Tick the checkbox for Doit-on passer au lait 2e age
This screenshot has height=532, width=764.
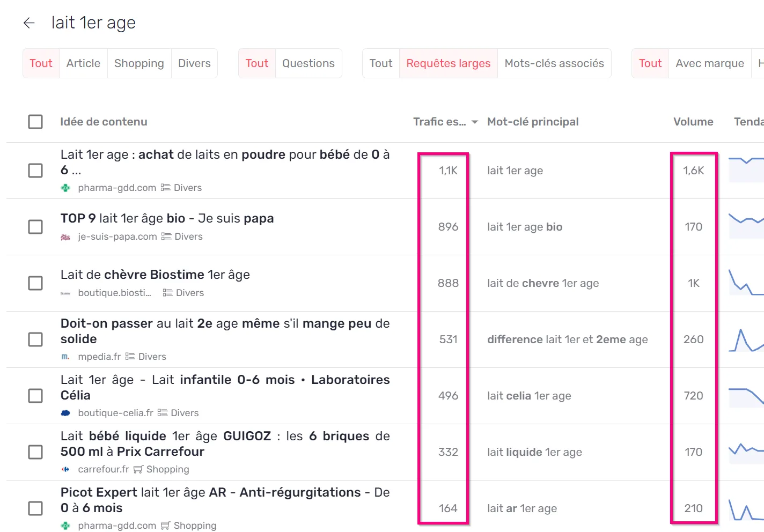coord(35,339)
